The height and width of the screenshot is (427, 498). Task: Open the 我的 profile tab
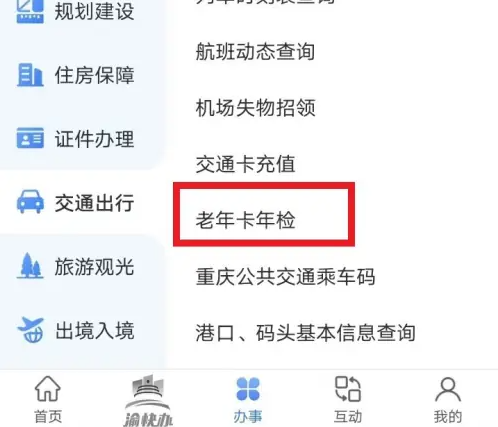coord(448,399)
